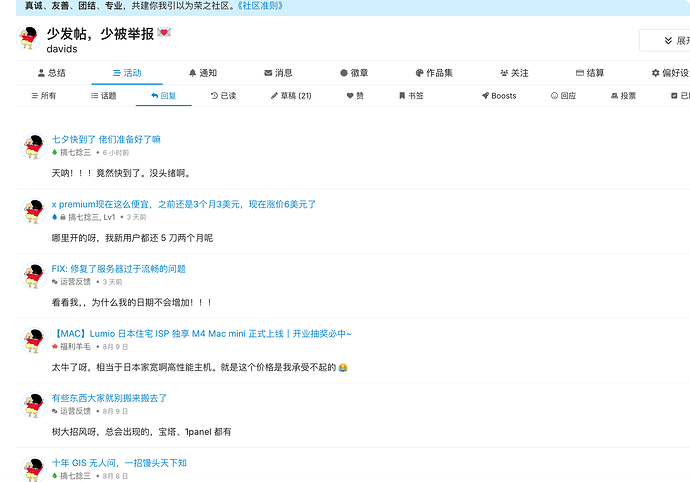Viewport: 690px width, 482px height.
Task: Click avatar beside the FIX reply
Action: coord(33,276)
